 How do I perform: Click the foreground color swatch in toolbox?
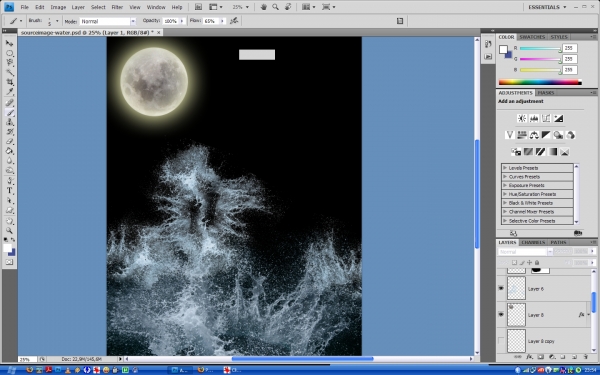7,248
